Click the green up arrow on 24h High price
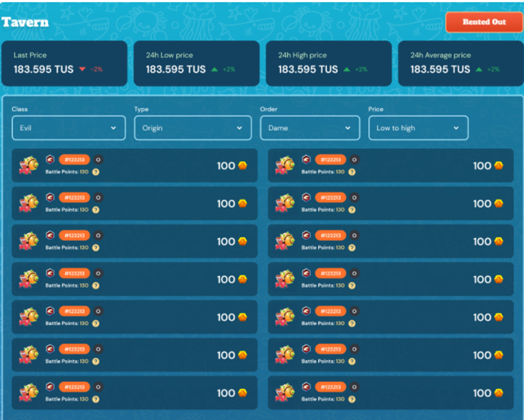Screen dimensions: 524x420 (347, 69)
